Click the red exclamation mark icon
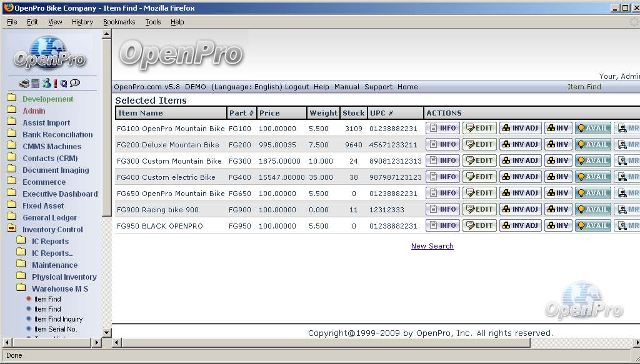Image resolution: width=640 pixels, height=364 pixels. tap(55, 84)
